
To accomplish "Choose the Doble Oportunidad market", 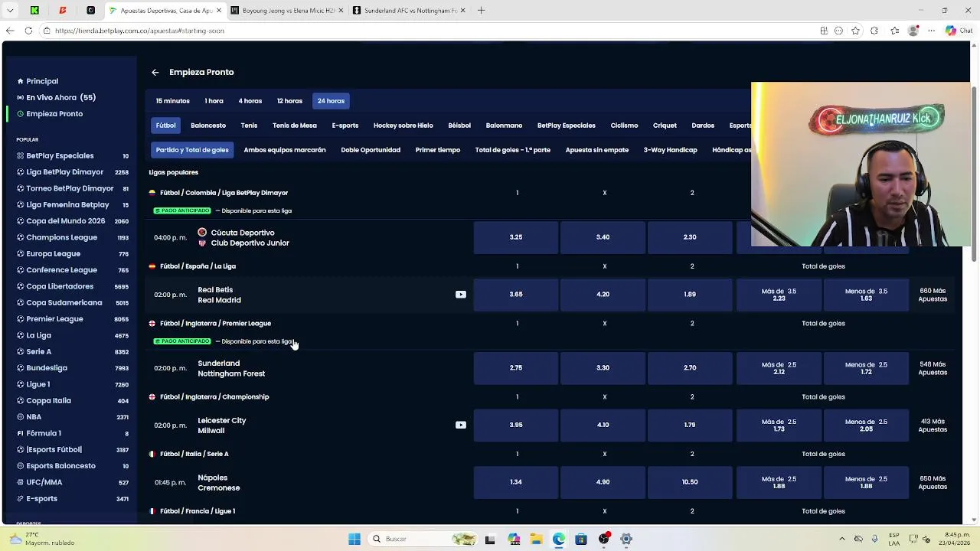I will [371, 150].
